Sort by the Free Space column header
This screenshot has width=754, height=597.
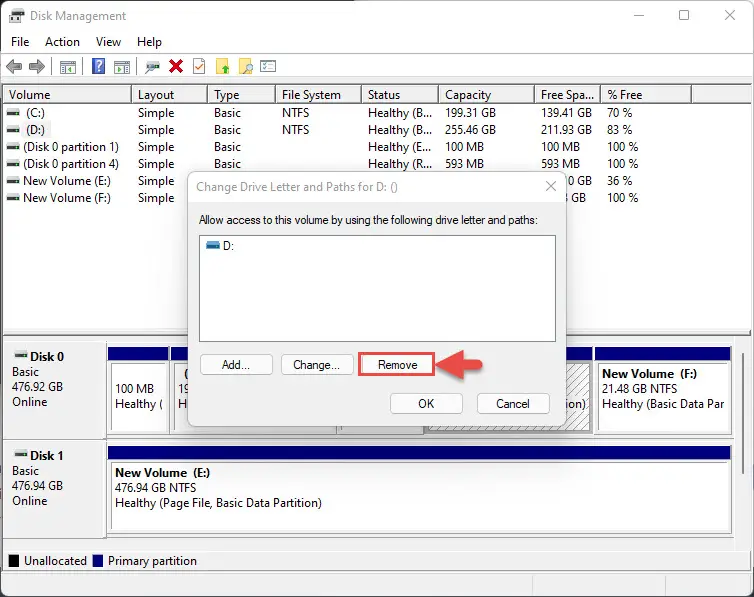(x=567, y=95)
